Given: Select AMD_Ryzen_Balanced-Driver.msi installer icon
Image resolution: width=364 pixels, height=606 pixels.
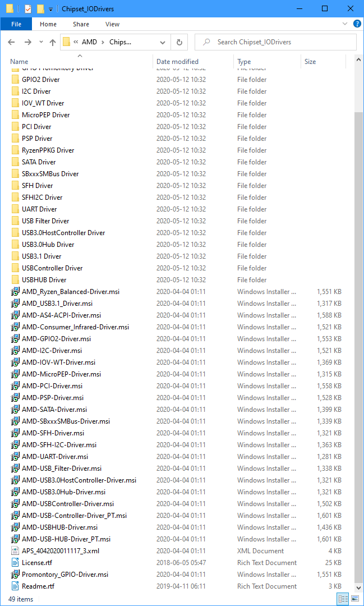Looking at the screenshot, I should click(15, 292).
